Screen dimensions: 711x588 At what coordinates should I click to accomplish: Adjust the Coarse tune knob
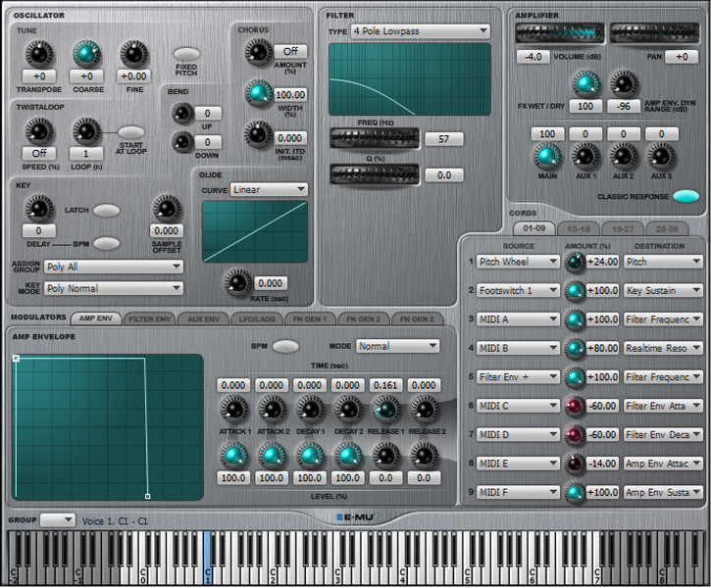tap(86, 54)
